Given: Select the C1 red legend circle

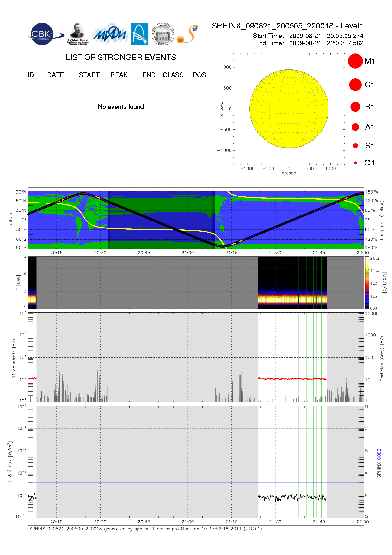Looking at the screenshot, I should click(x=355, y=85).
